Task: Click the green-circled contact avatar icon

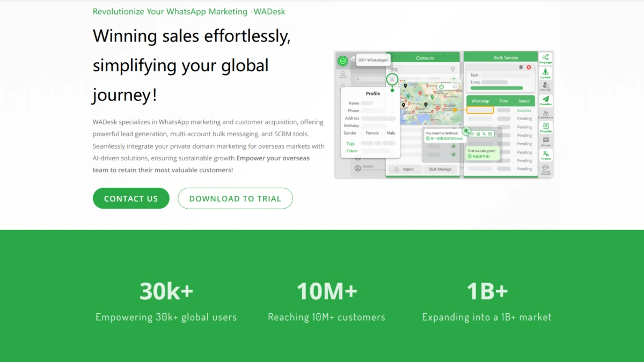Action: (392, 79)
